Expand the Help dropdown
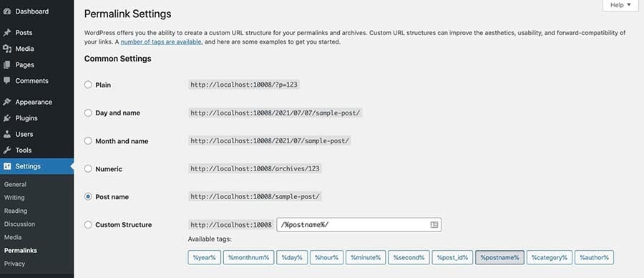The image size is (644, 278). click(620, 5)
